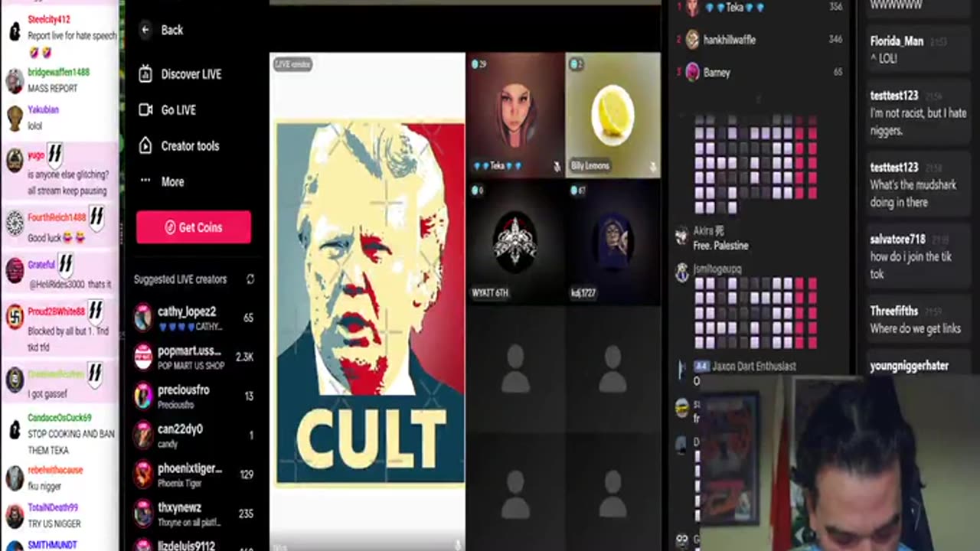Open Creator tools in the sidebar
Screen dimensions: 980x551
pos(179,145)
